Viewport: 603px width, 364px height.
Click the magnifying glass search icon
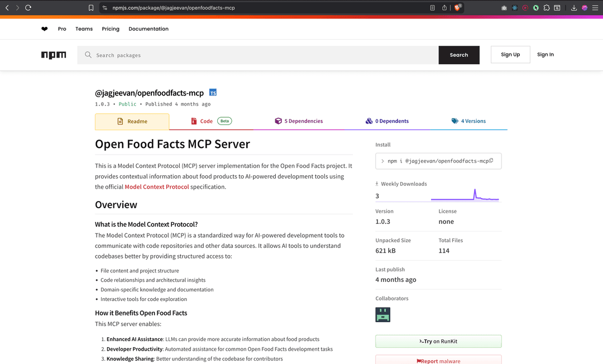(88, 55)
